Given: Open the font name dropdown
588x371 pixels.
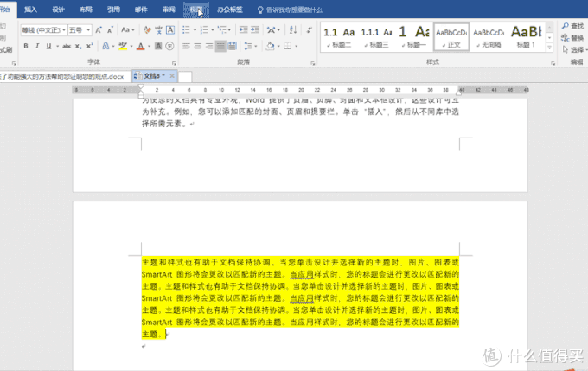Looking at the screenshot, I should click(x=64, y=30).
